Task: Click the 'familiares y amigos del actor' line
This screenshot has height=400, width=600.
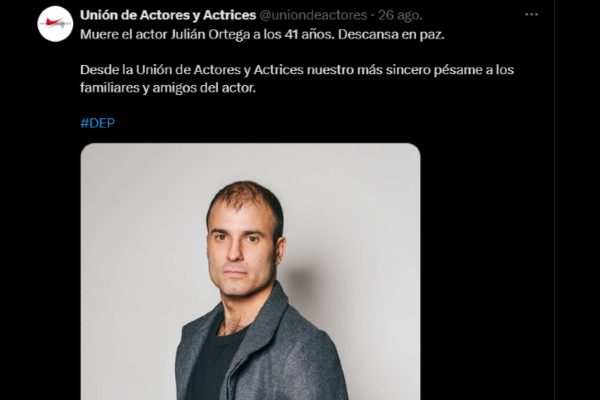Action: [x=168, y=88]
